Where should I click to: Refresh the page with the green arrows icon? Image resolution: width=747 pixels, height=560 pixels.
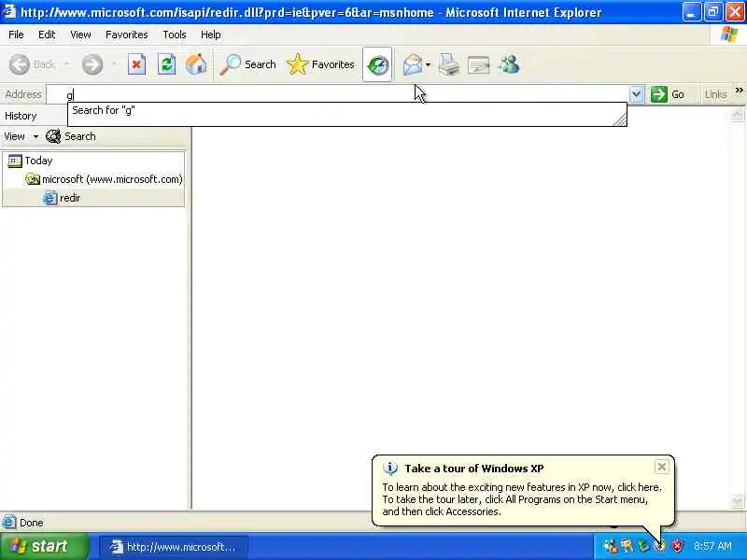pos(166,64)
